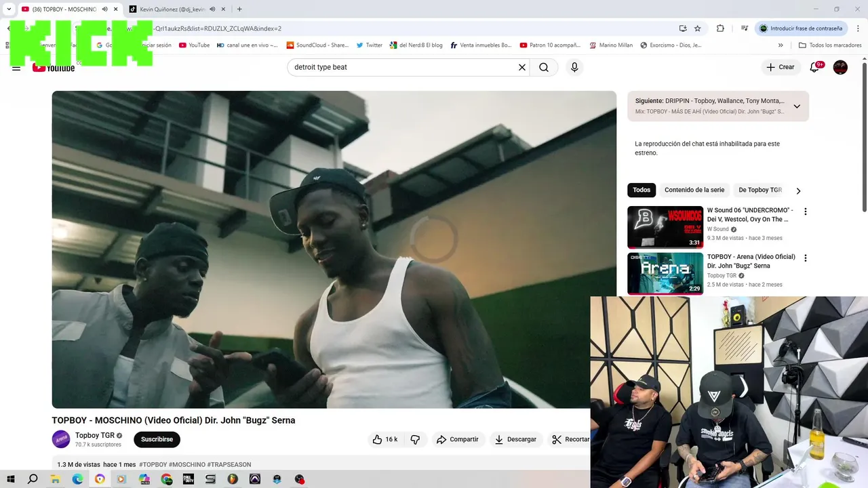Click the #TRAPSEASON hashtag

229,465
